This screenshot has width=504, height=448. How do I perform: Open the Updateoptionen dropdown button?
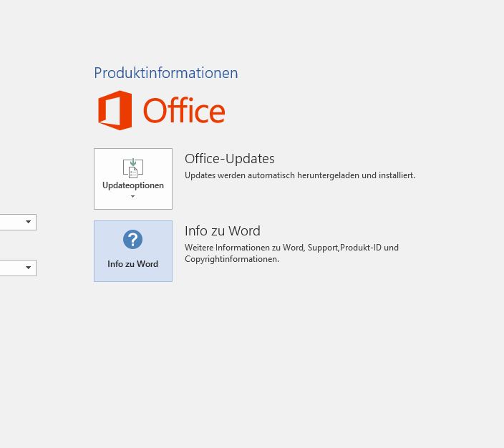(x=133, y=179)
